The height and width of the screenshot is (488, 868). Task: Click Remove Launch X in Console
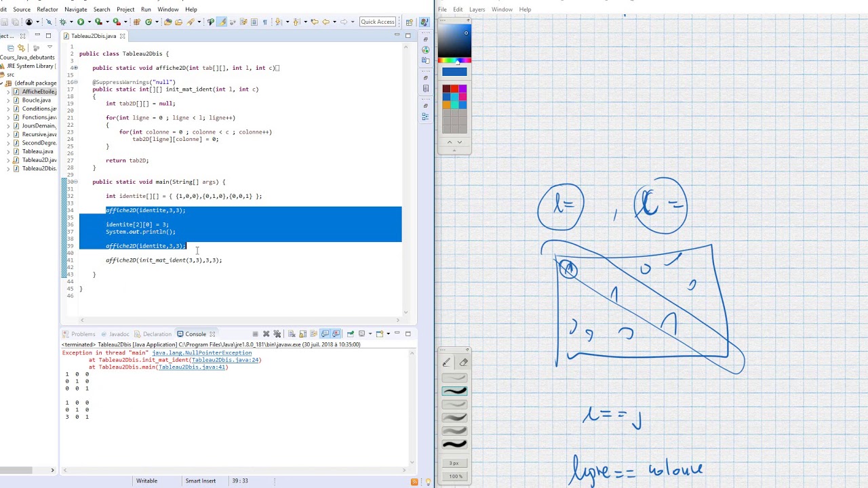click(x=266, y=333)
